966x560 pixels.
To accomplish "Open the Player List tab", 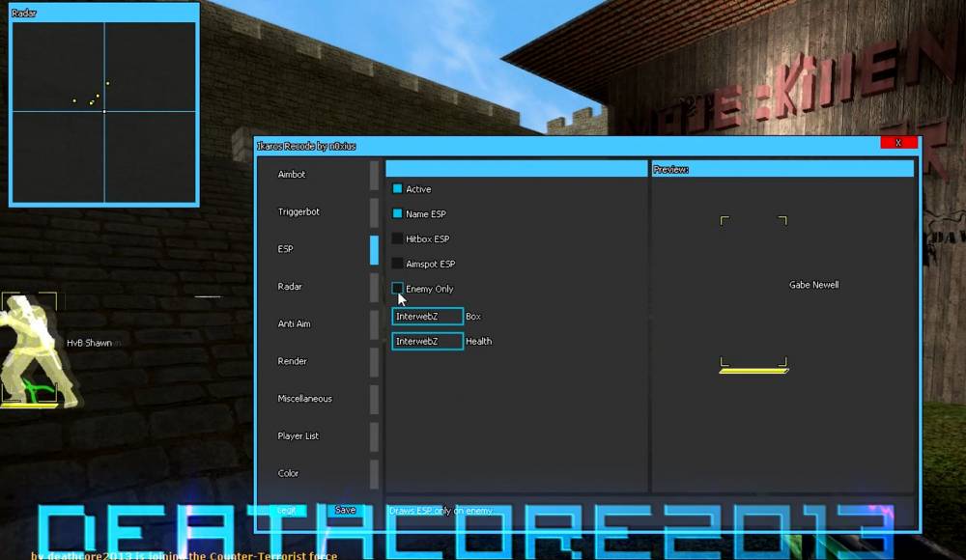I will click(298, 436).
